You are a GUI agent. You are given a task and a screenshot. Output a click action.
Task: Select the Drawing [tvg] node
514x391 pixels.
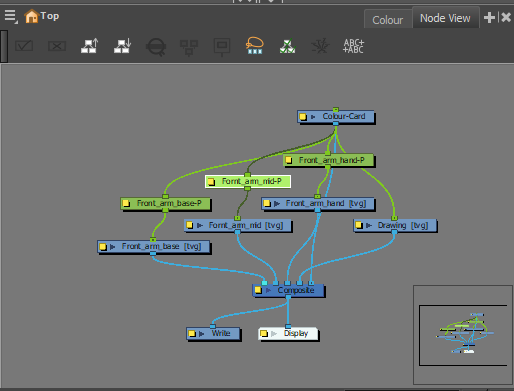(395, 226)
